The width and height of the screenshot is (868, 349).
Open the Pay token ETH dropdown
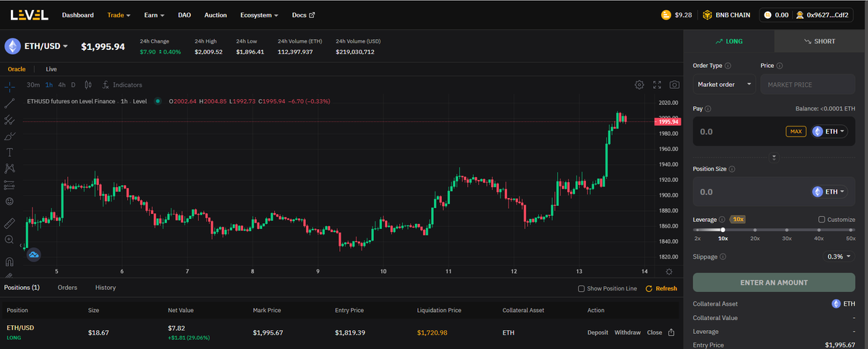(x=830, y=132)
